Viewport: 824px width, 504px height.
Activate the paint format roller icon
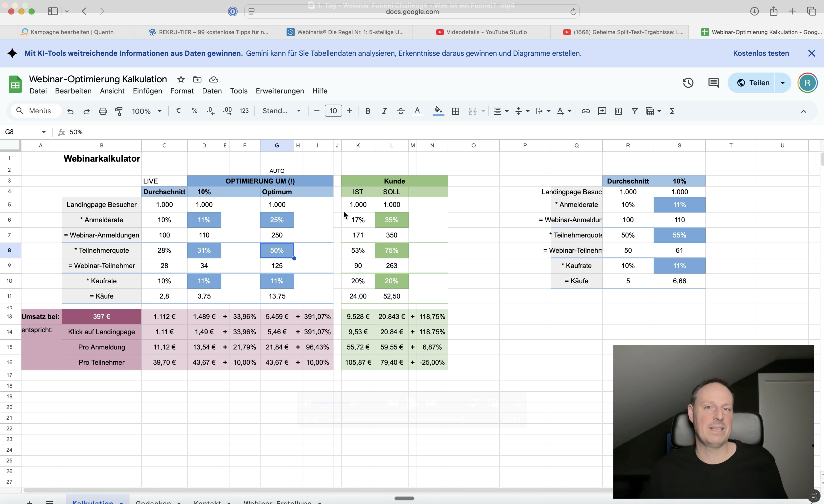(119, 111)
